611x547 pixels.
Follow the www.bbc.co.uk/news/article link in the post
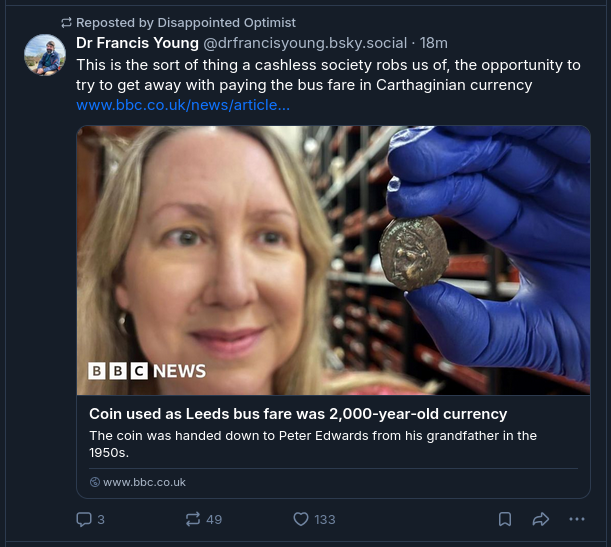(183, 105)
